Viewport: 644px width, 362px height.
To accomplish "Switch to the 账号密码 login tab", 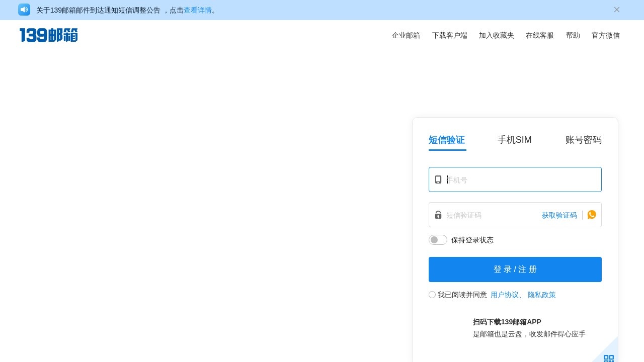I will click(584, 140).
